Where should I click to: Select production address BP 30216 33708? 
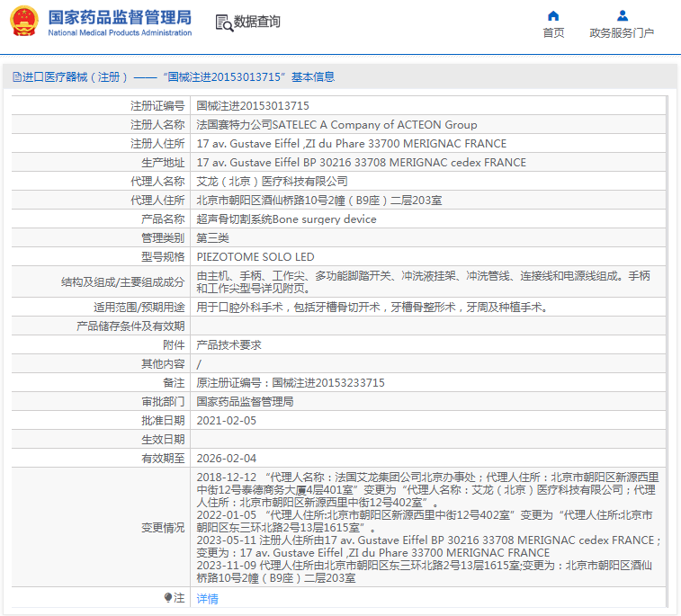[361, 163]
